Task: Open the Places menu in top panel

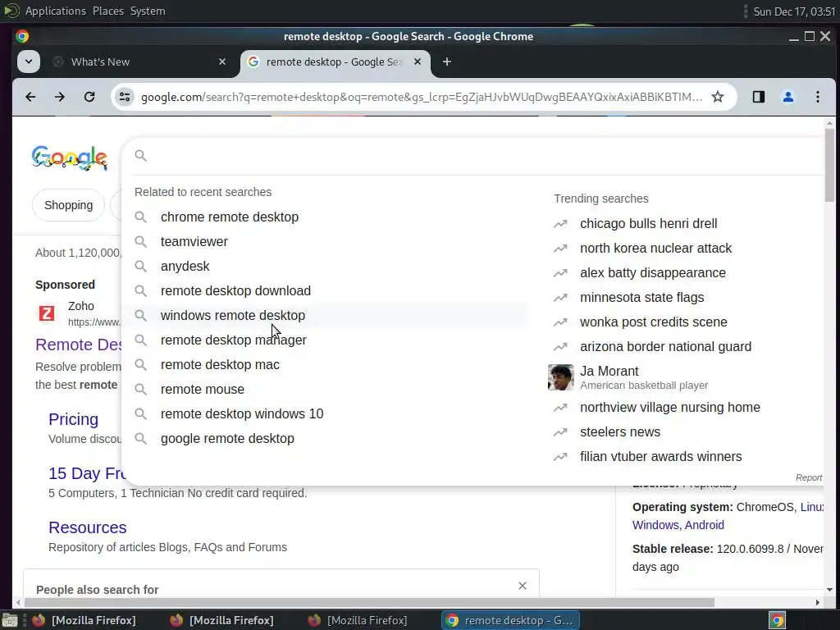Action: point(108,11)
